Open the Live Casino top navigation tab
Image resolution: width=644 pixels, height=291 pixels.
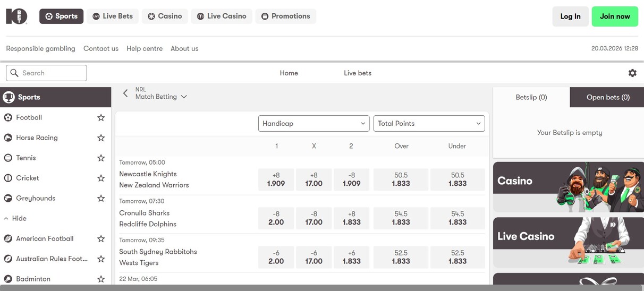pyautogui.click(x=222, y=16)
